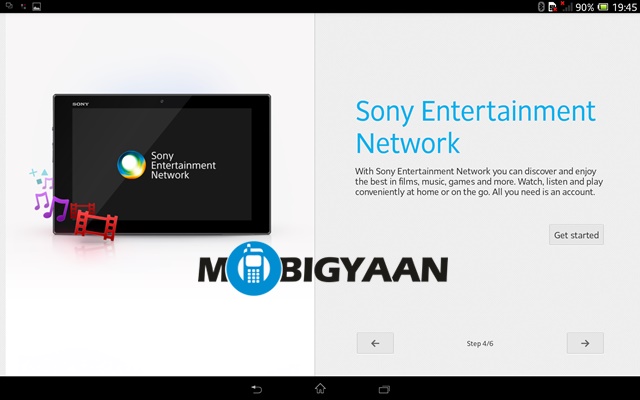Image resolution: width=640 pixels, height=400 pixels.
Task: Tap the battery 90% indicator icon
Action: pyautogui.click(x=603, y=7)
